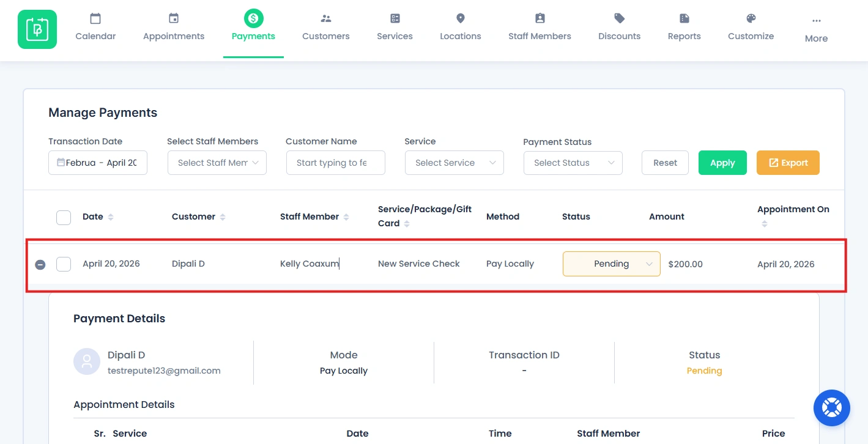Collapse the Dipali D payment row

click(x=40, y=265)
